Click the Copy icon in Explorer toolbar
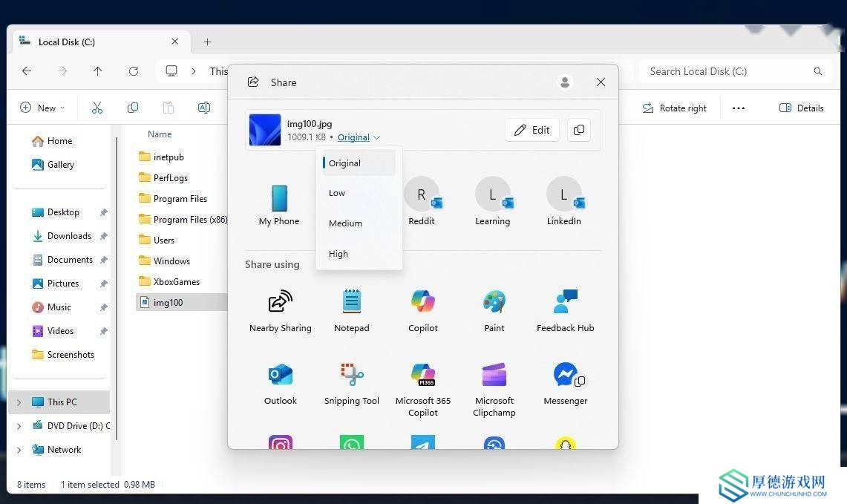The height and width of the screenshot is (504, 847). pos(132,108)
